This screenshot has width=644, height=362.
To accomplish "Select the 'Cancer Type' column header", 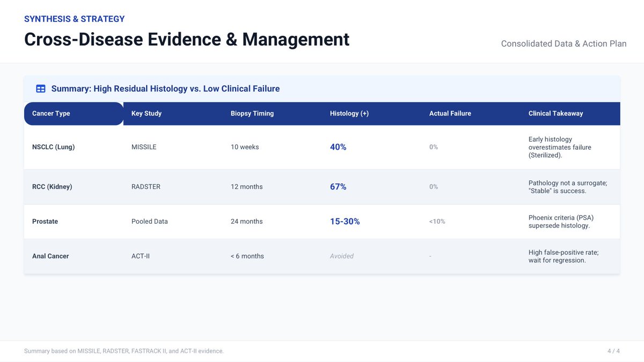I will coord(74,114).
